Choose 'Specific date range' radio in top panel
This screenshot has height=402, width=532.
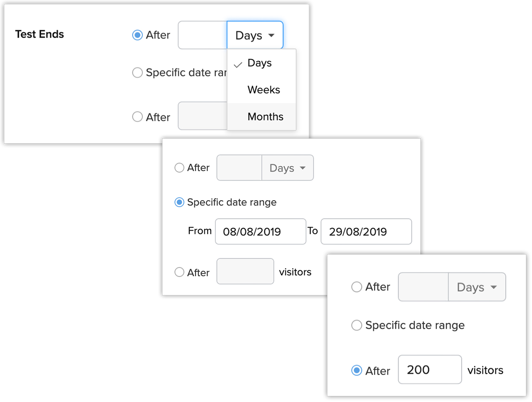137,73
